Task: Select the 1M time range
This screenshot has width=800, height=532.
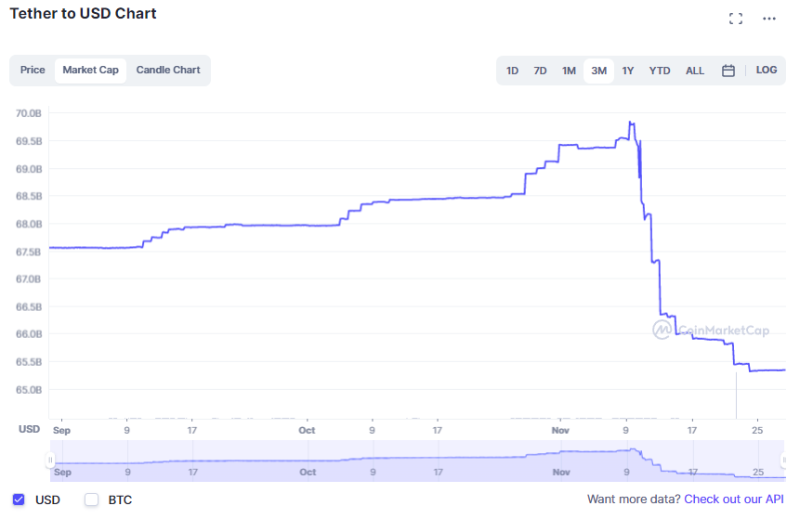Action: (569, 71)
